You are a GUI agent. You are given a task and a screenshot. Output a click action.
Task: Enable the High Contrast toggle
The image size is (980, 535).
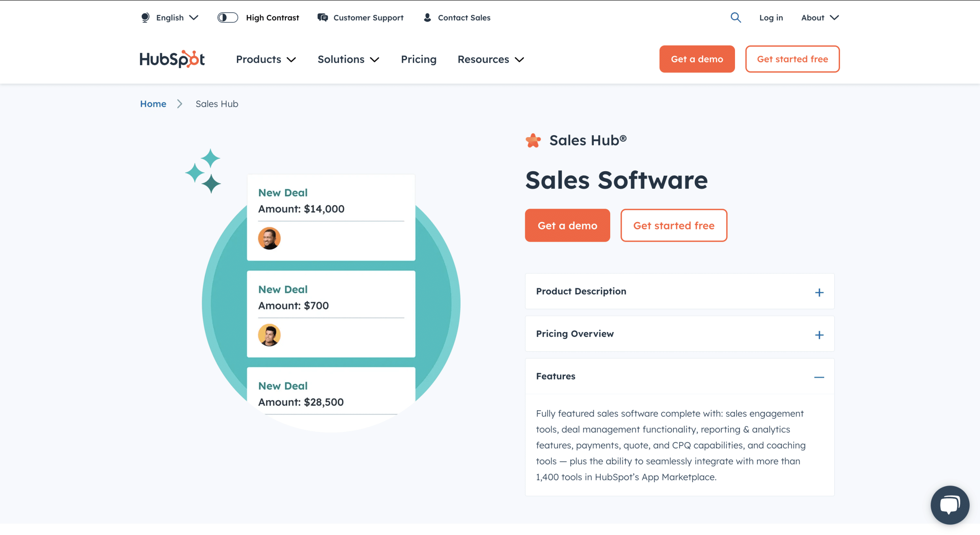click(x=228, y=18)
